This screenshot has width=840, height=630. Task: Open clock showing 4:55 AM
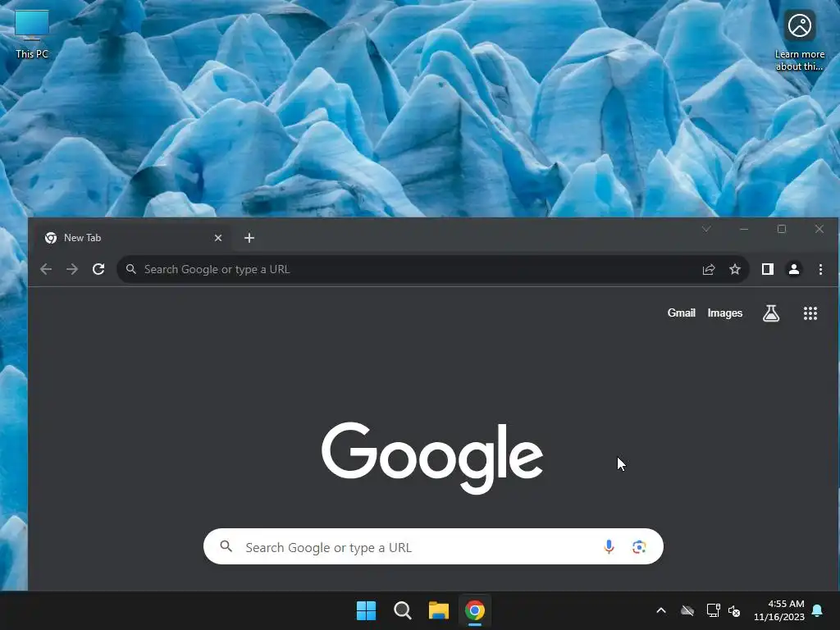[779, 610]
